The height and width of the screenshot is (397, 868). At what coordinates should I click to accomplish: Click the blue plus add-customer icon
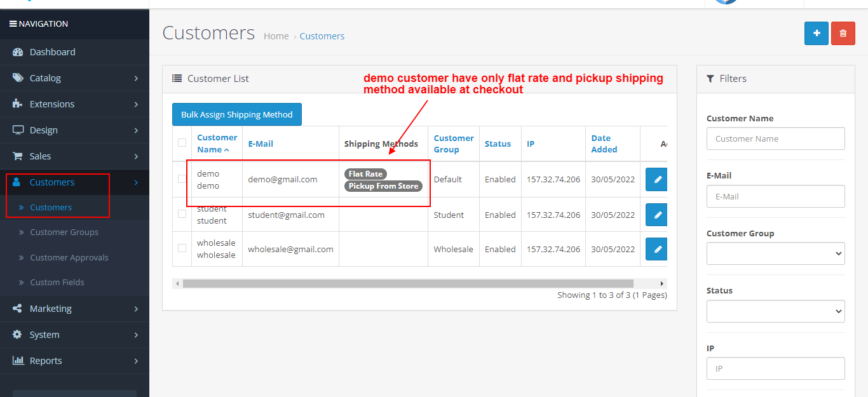816,33
